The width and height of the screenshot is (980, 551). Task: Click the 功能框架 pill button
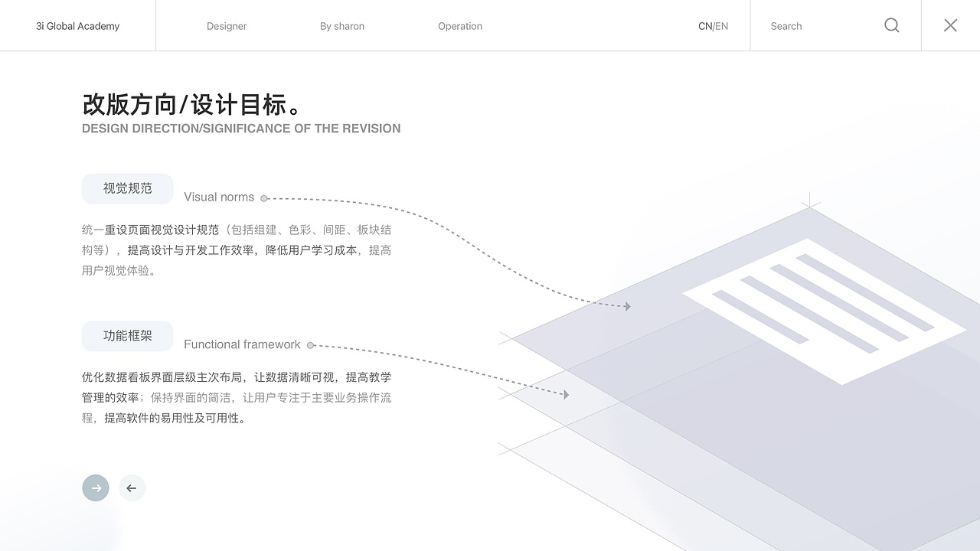point(127,335)
